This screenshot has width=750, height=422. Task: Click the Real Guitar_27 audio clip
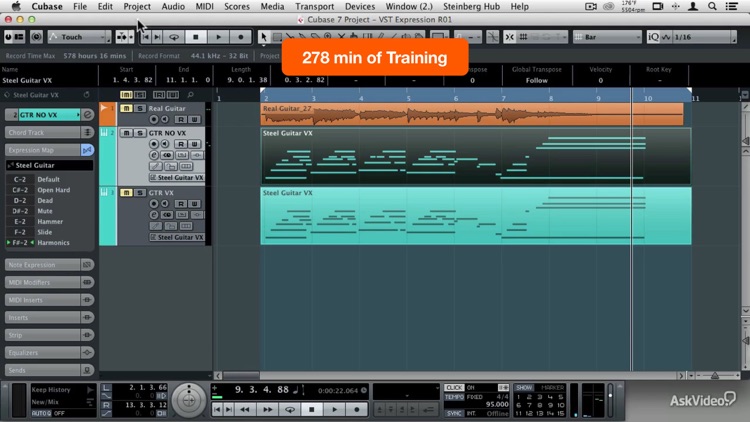click(472, 114)
